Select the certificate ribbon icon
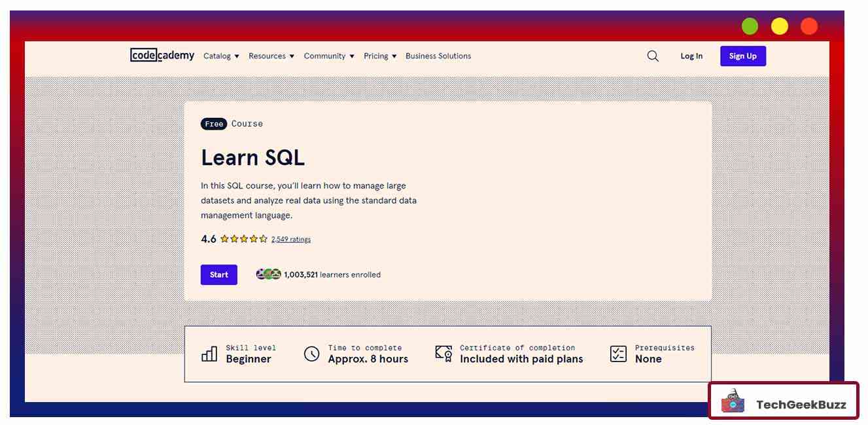This screenshot has width=868, height=425. (443, 353)
